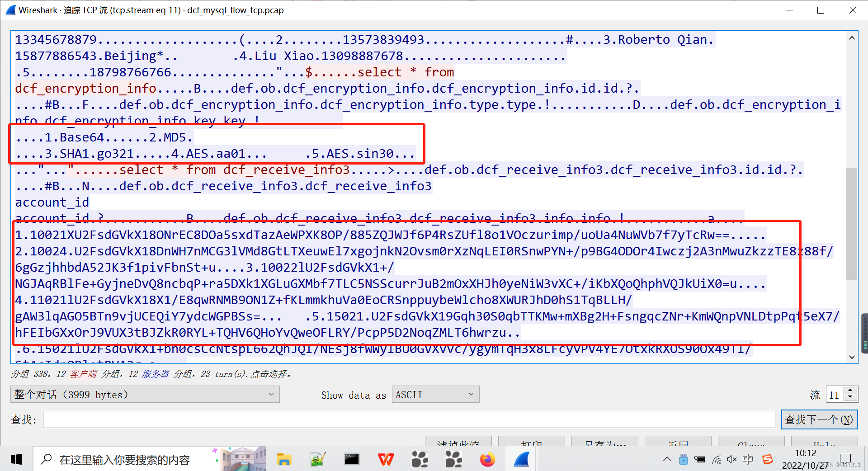Click the 'Roberto Qian' name text
This screenshot has height=471, width=868.
coord(662,40)
